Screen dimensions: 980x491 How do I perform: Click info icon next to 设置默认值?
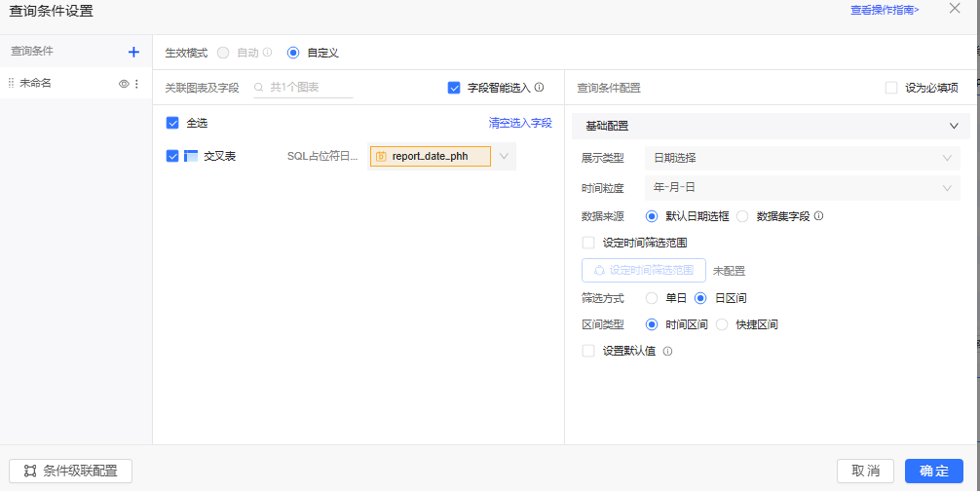click(667, 352)
